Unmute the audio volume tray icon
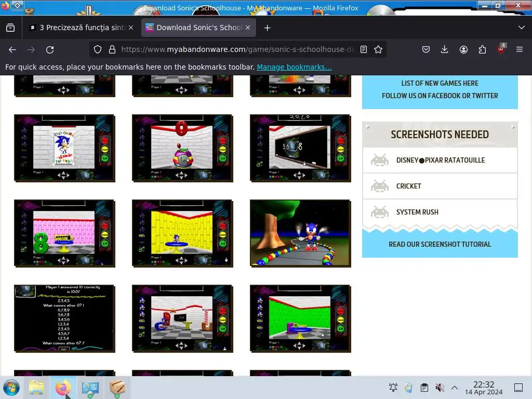Image resolution: width=532 pixels, height=399 pixels. tap(440, 387)
